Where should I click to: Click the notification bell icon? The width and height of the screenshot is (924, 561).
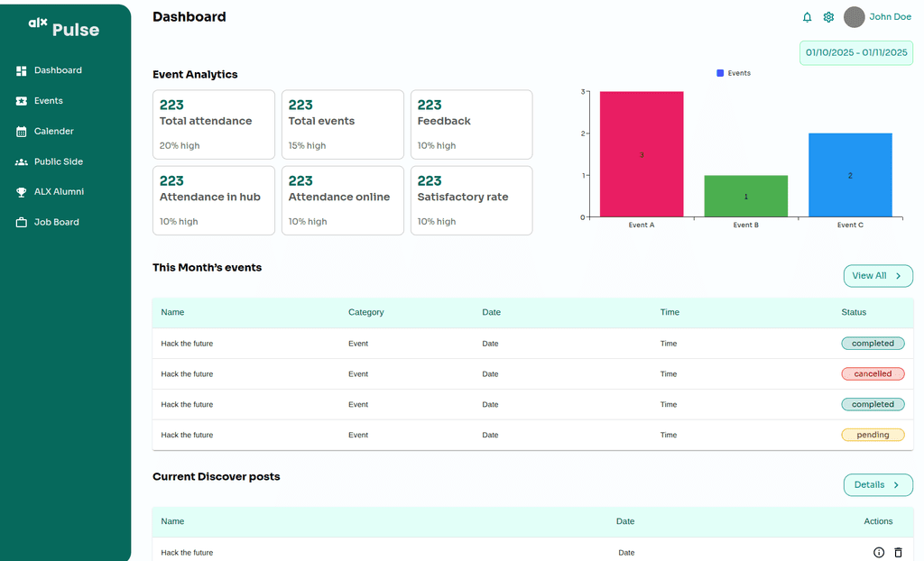coord(807,17)
